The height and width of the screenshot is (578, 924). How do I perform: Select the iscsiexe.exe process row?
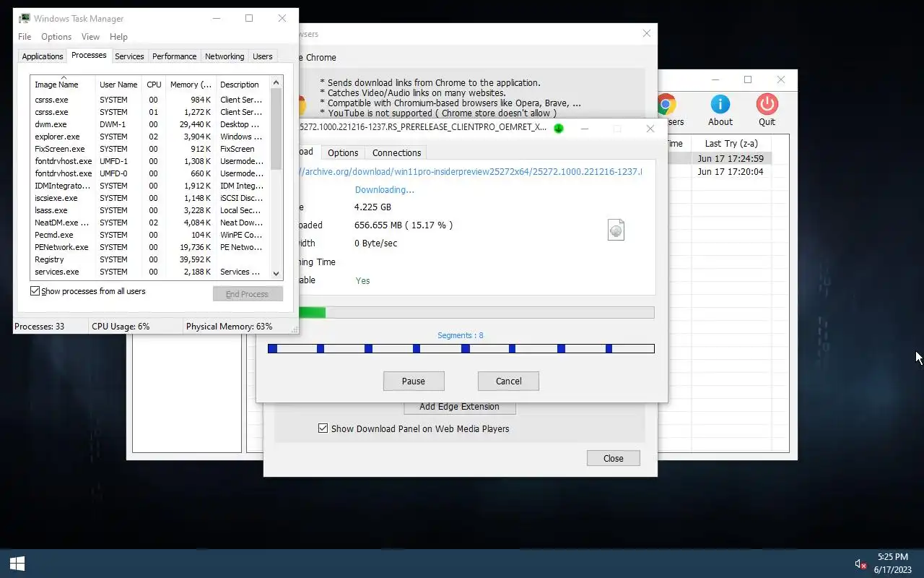click(151, 198)
